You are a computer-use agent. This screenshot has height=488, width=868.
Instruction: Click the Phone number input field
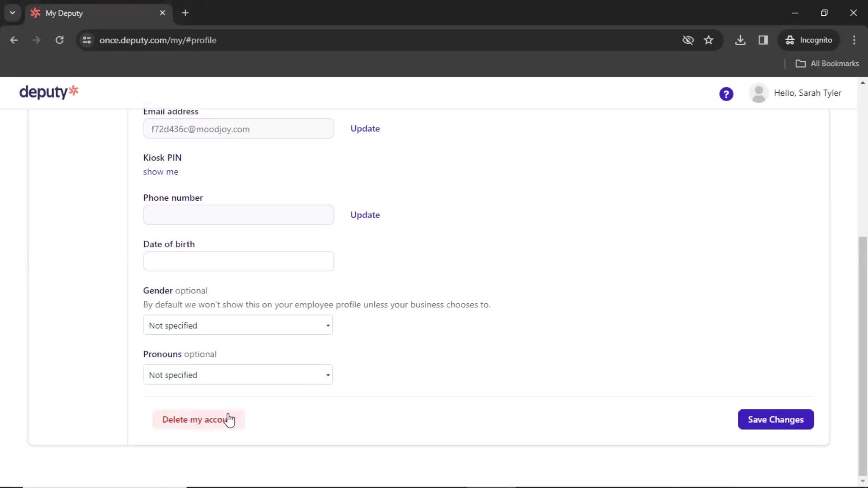238,215
